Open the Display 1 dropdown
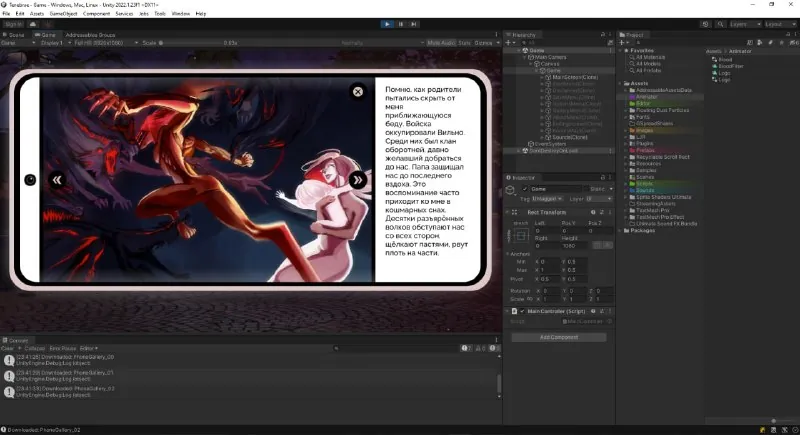This screenshot has width=800, height=435. coord(55,43)
